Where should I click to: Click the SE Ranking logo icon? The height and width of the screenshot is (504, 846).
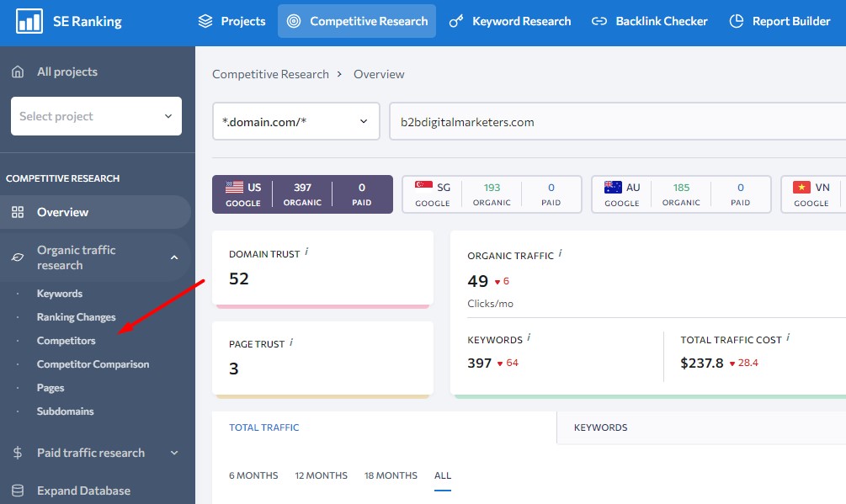29,21
